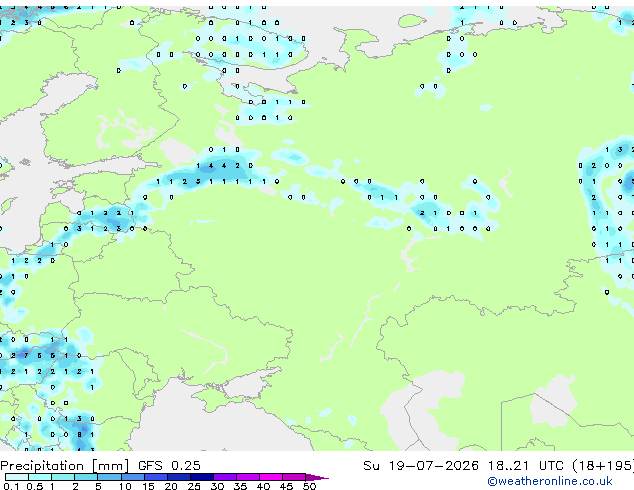Click the legend swatch between 0.5 and 1
Screen dimensions: 634x490
(x=40, y=477)
